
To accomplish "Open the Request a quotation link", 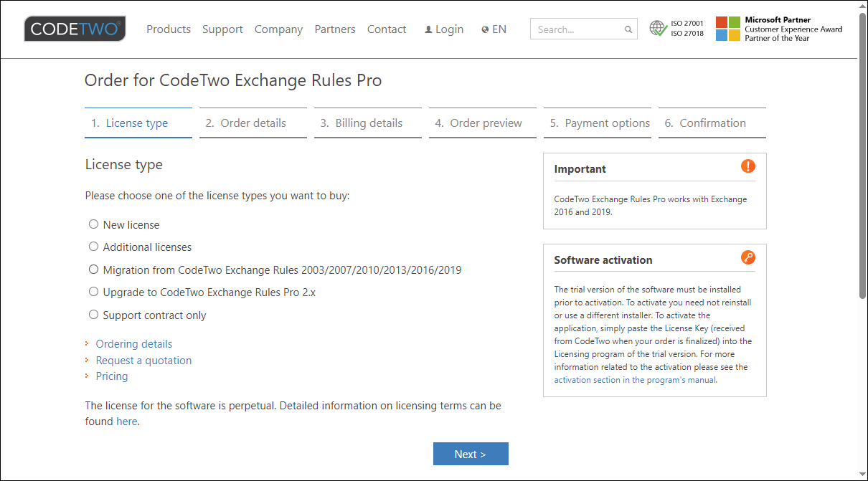I will pyautogui.click(x=143, y=360).
